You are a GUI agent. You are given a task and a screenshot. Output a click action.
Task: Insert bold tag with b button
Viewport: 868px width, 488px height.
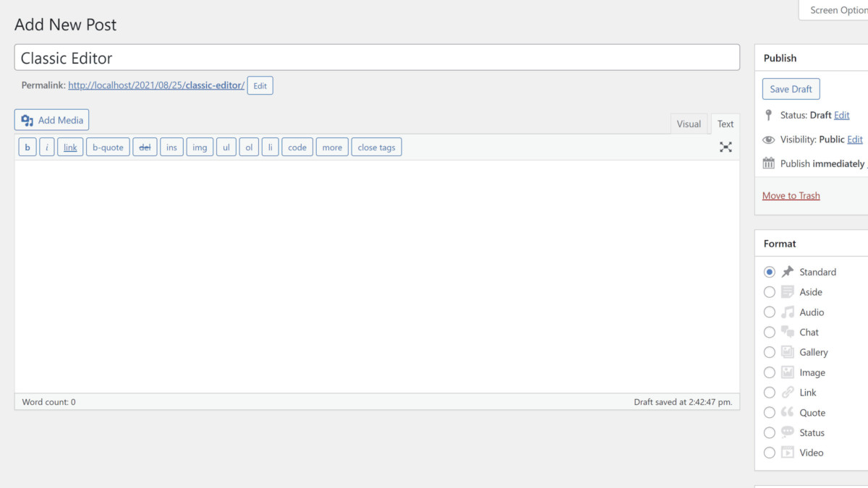click(x=27, y=147)
